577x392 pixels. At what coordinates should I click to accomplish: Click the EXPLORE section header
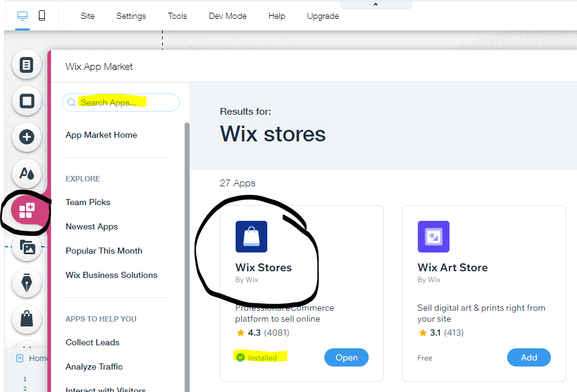83,179
